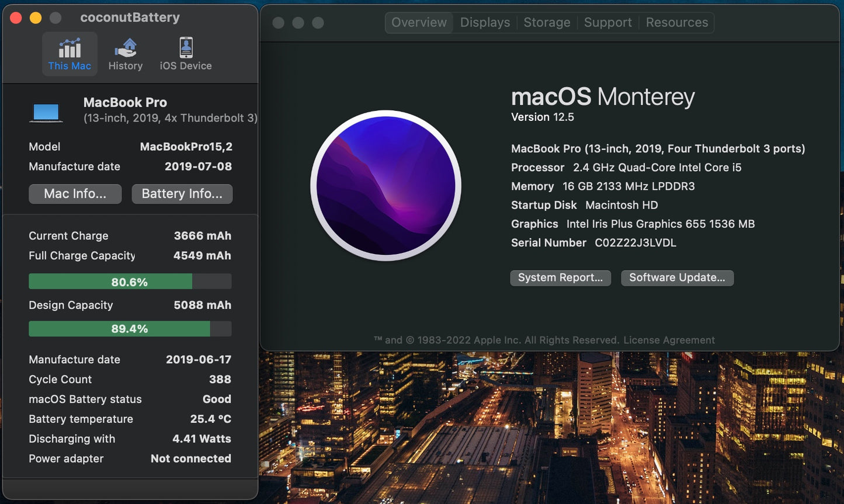Launch System Report
The width and height of the screenshot is (844, 504).
(560, 277)
